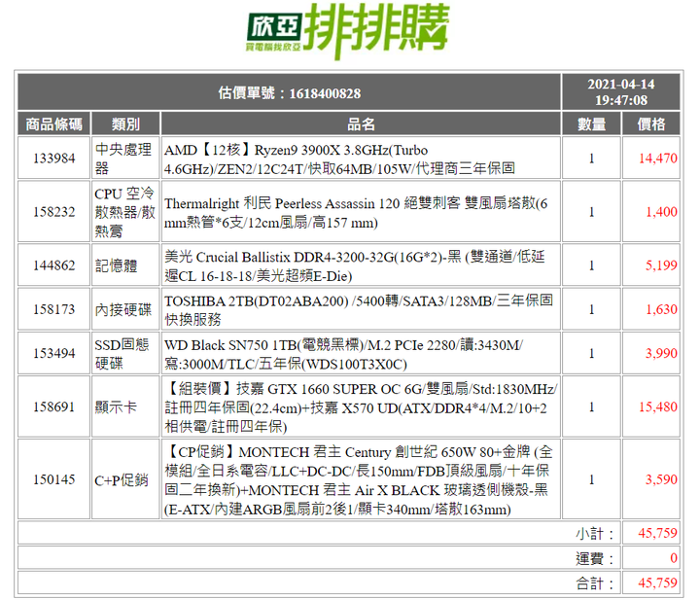700x600 pixels.
Task: Click the TOSHIBA 2TB product name
Action: (359, 309)
